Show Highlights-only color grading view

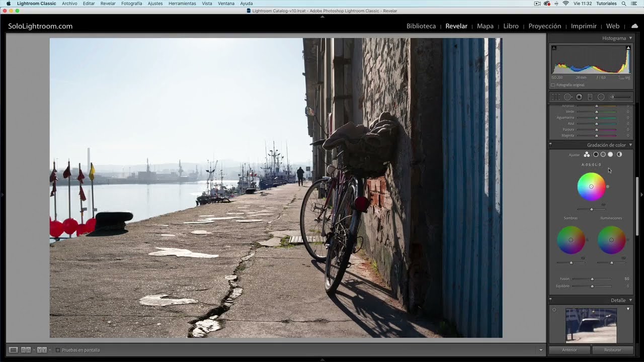tap(610, 154)
